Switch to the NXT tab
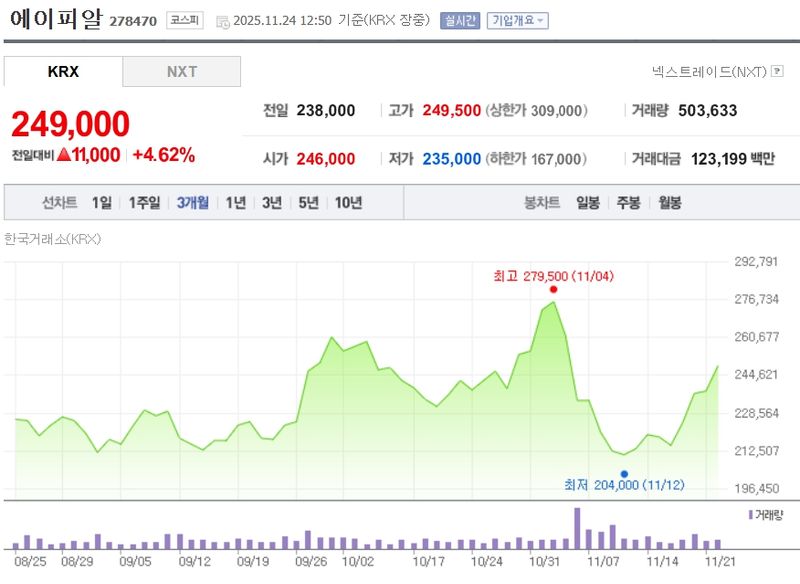This screenshot has height=584, width=800. pyautogui.click(x=180, y=71)
